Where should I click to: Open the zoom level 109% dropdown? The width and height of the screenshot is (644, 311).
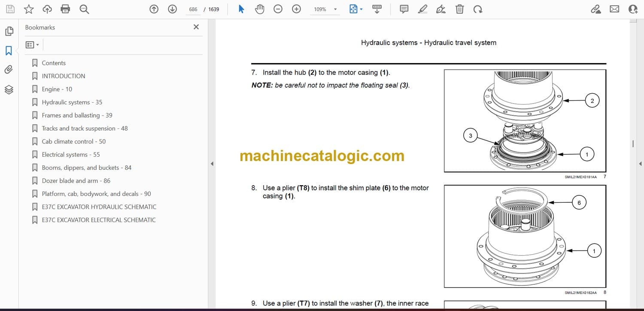335,9
